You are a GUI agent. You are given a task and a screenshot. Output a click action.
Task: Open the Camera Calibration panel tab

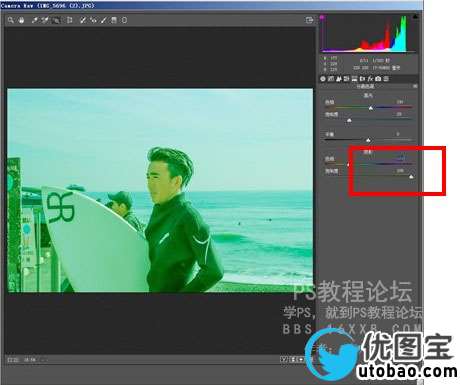378,79
